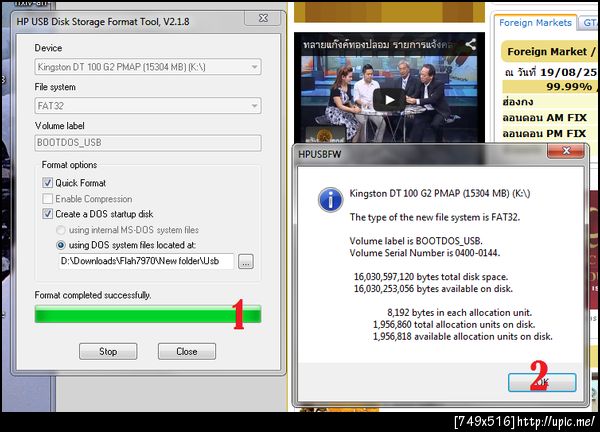600x432 pixels.
Task: Click "8,192 bytes in each allocation unit." line
Action: coord(459,313)
